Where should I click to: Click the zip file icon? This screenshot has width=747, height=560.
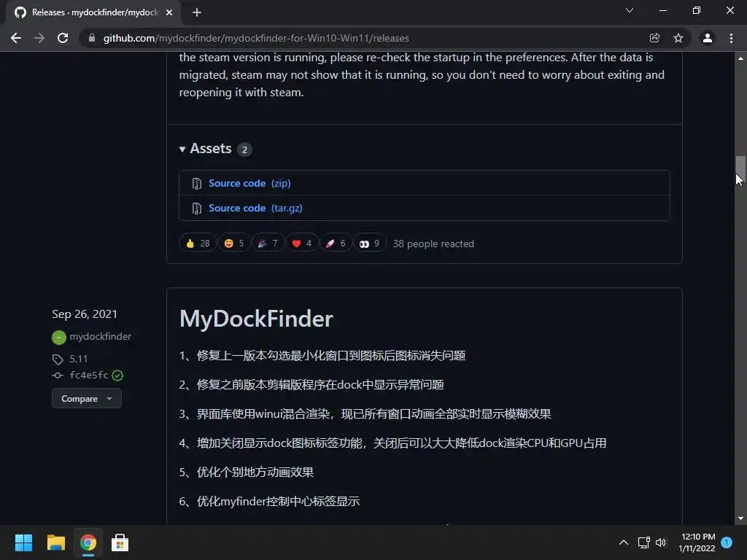tap(196, 183)
